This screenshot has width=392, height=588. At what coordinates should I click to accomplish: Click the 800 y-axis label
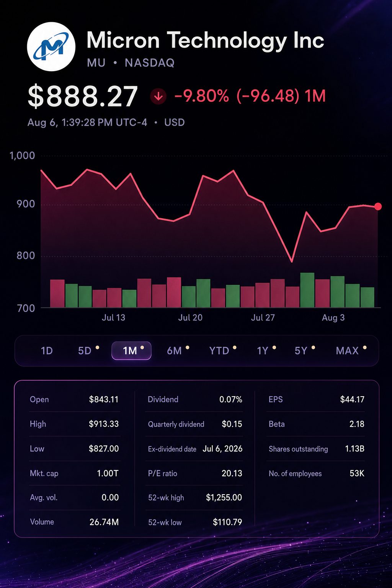pyautogui.click(x=26, y=256)
